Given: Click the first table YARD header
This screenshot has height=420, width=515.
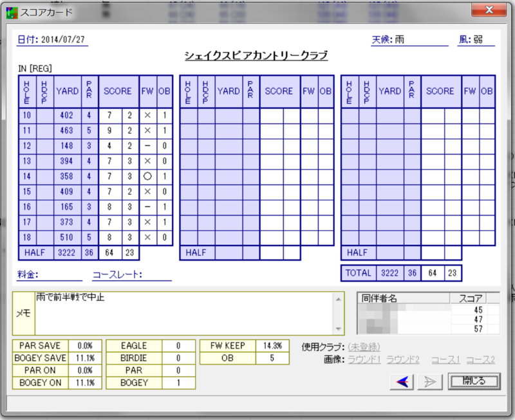Looking at the screenshot, I should tap(68, 91).
